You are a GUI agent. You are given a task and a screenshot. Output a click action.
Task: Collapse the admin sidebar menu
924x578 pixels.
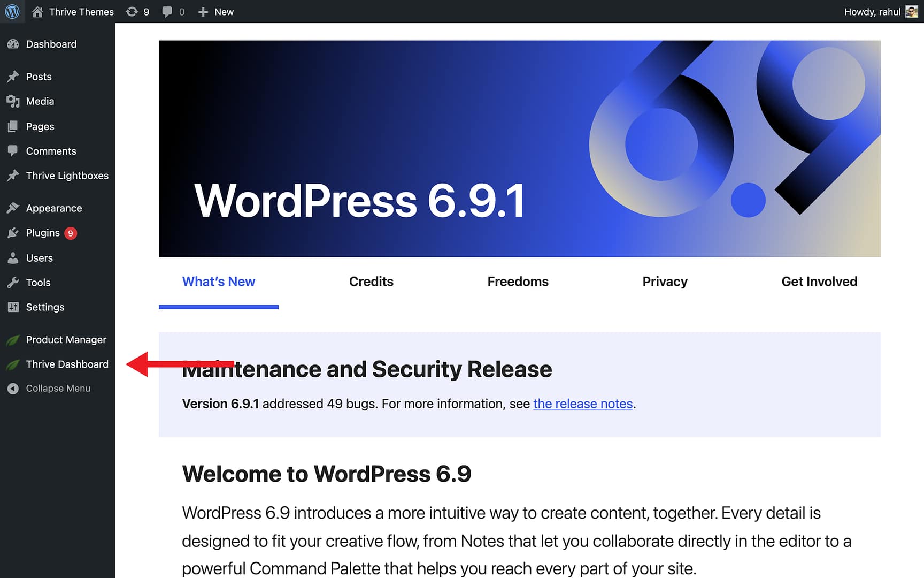pyautogui.click(x=58, y=389)
